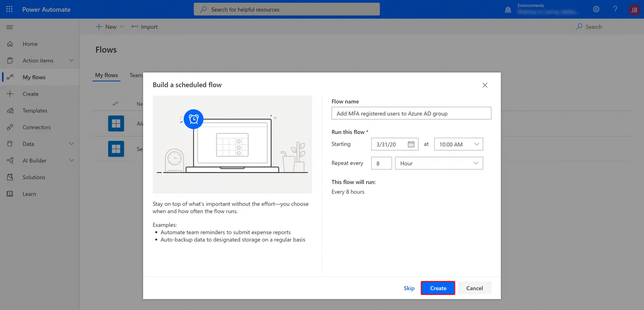Click the Search magnifier in command bar
Viewport: 644px width, 310px height.
(579, 27)
